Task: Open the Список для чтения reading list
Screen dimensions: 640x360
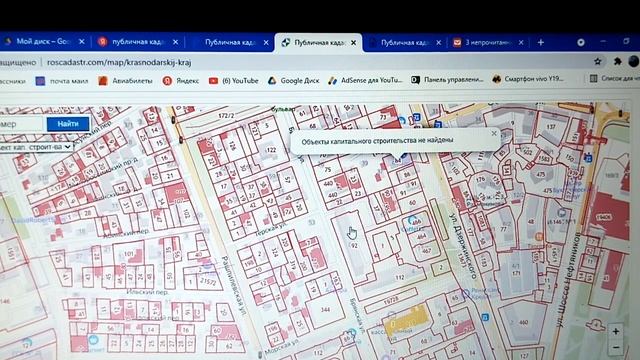Action: tap(614, 78)
